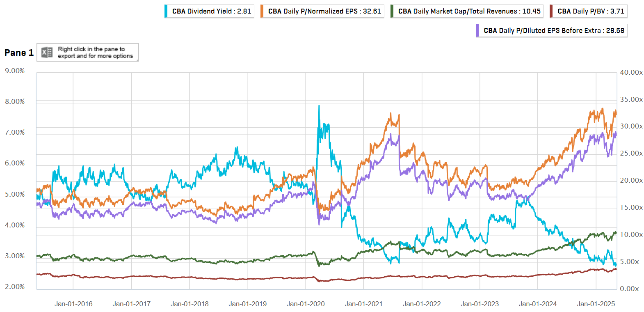This screenshot has width=644, height=312.
Task: Click the green Market Cap/Revenues color swatch
Action: point(392,11)
